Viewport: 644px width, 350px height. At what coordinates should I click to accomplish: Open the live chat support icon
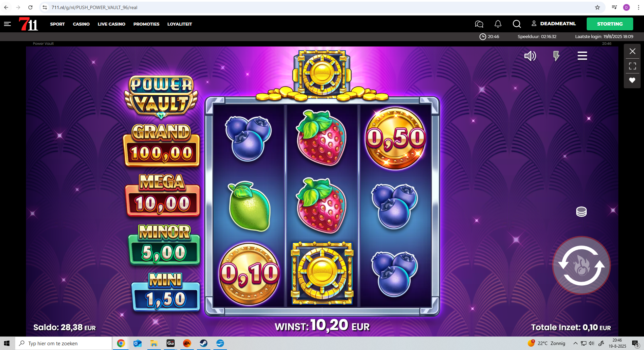(479, 24)
